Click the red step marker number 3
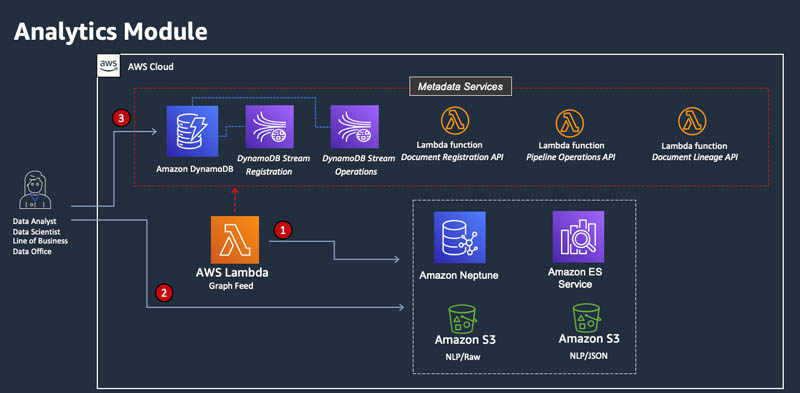This screenshot has height=393, width=800. [120, 118]
